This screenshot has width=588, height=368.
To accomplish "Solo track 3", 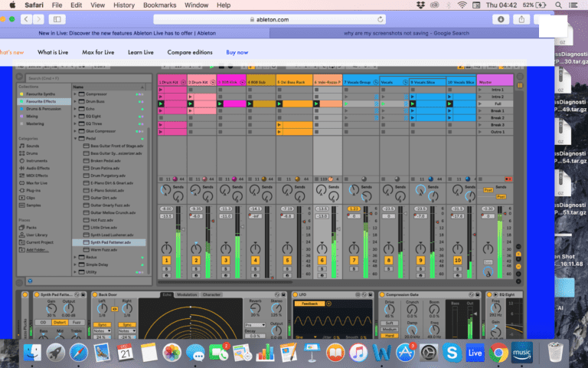I will tap(225, 269).
